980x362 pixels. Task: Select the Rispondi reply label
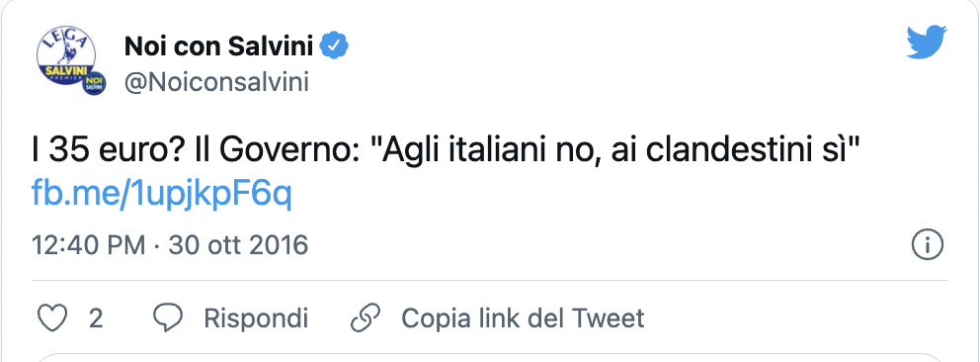pyautogui.click(x=256, y=318)
